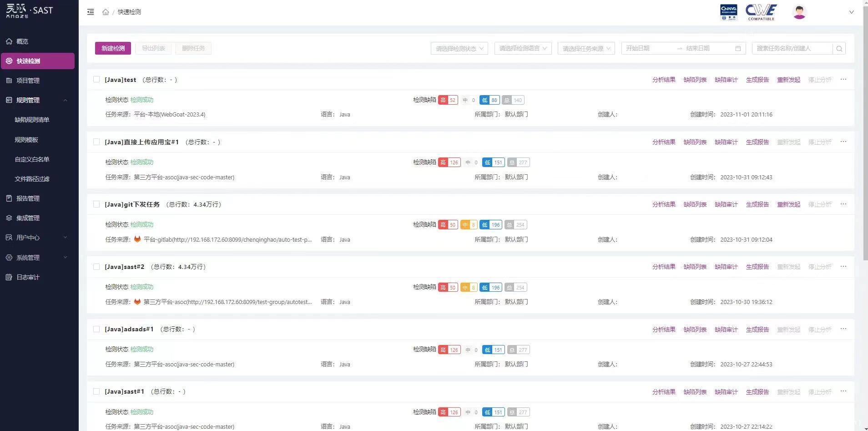Click the GitLab icon on git下发任务
The image size is (868, 431).
(x=137, y=239)
